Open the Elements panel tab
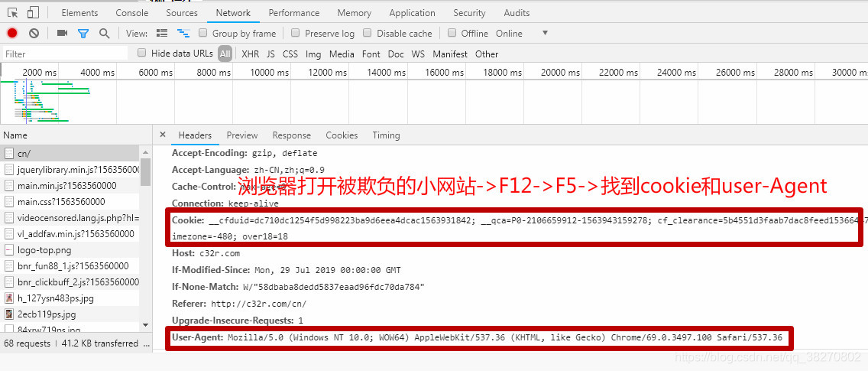868x371 pixels. point(79,13)
